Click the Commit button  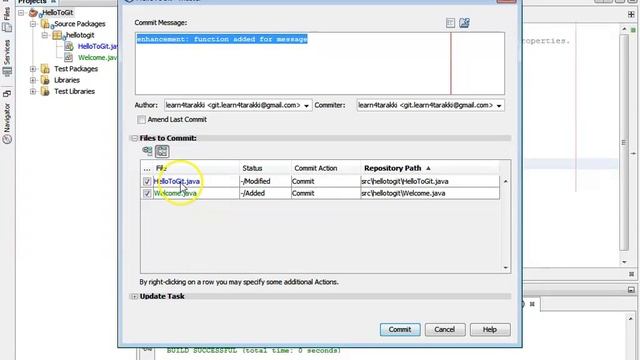400,329
